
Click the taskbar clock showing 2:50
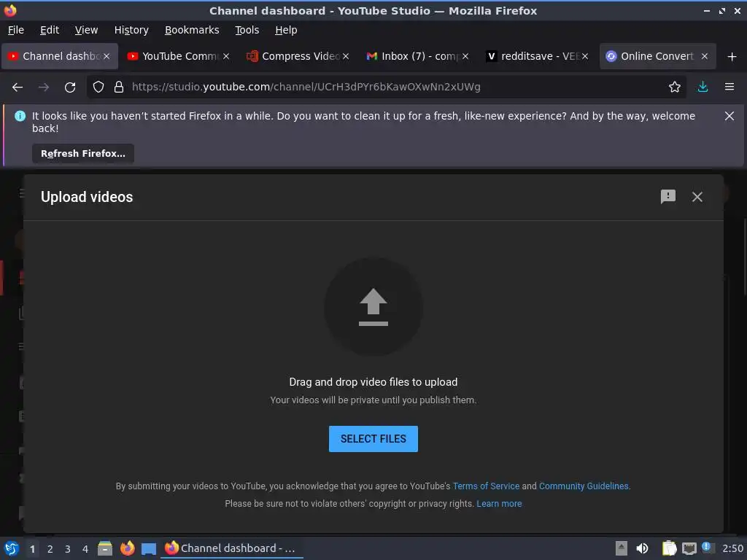(732, 548)
